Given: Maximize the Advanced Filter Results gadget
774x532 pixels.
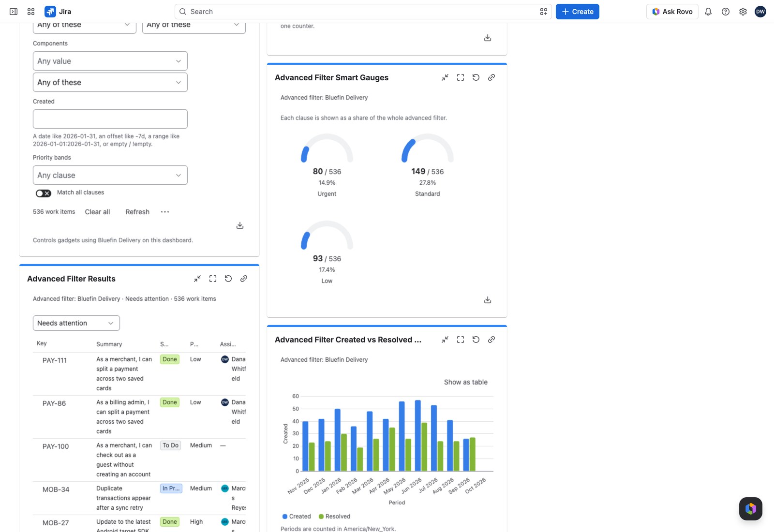Looking at the screenshot, I should (213, 279).
